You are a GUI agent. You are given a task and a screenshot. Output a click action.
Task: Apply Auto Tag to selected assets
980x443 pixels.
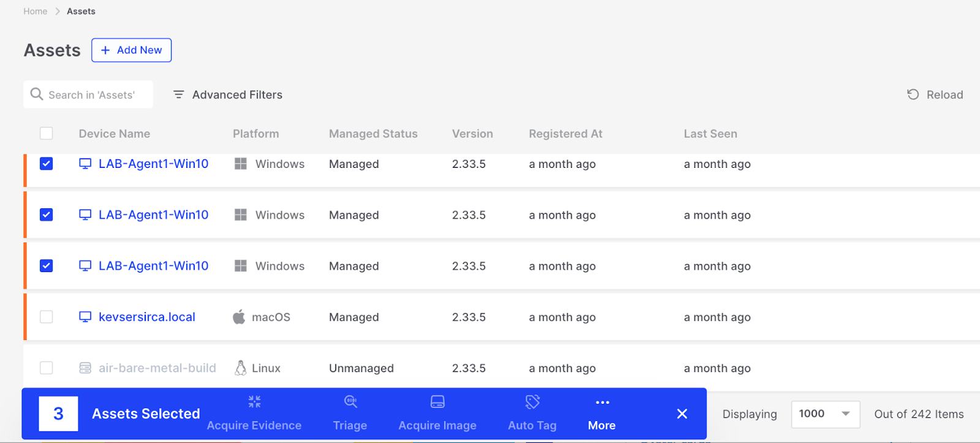(x=532, y=413)
